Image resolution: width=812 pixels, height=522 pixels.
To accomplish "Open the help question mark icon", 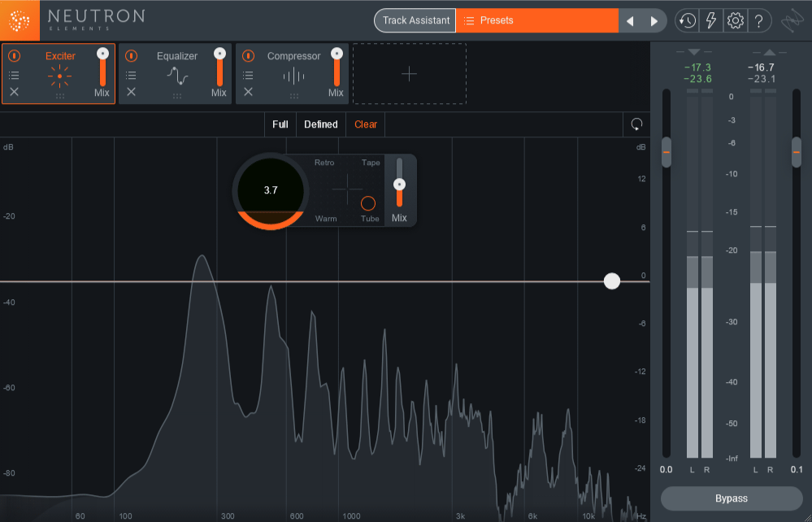I will 758,20.
